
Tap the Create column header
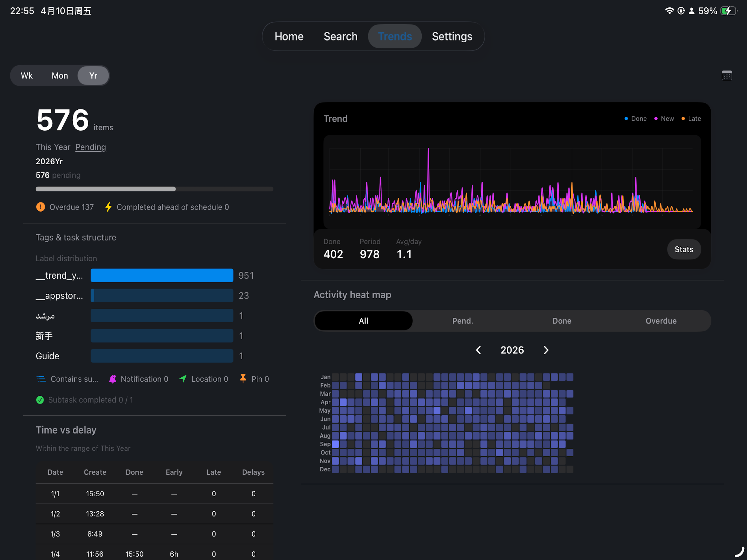(95, 472)
